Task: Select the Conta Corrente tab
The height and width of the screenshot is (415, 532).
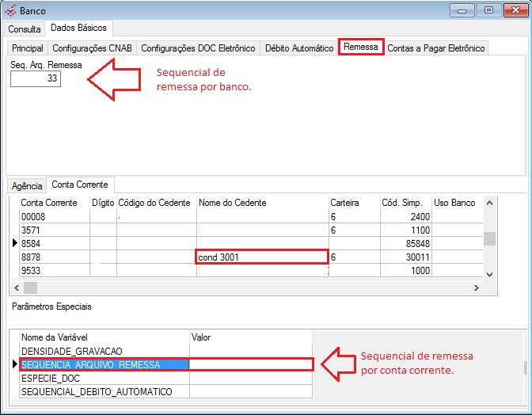Action: point(80,185)
